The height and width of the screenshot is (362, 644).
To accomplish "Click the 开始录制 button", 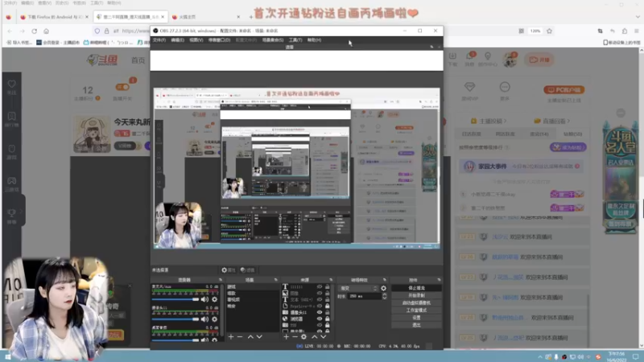I will (x=416, y=295).
